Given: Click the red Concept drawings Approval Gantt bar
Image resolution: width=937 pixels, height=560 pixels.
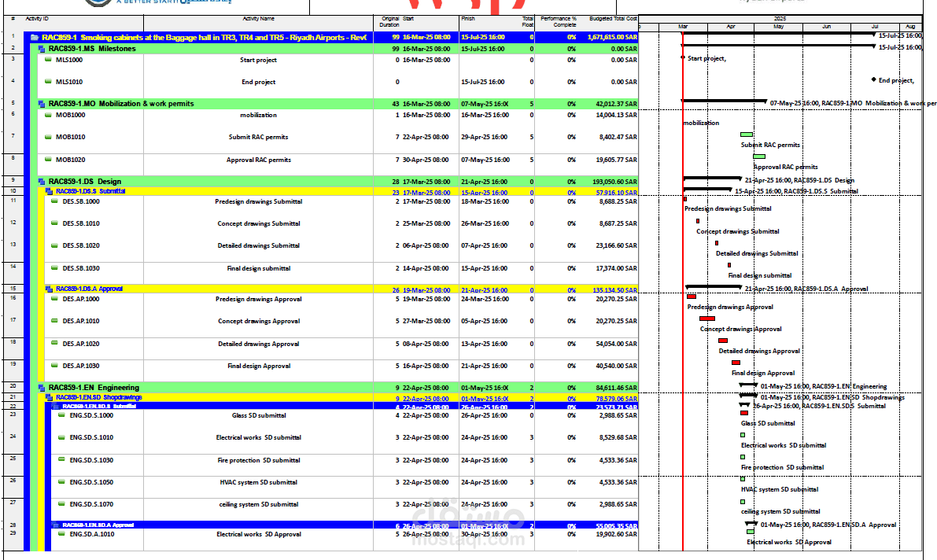Looking at the screenshot, I should [x=707, y=319].
